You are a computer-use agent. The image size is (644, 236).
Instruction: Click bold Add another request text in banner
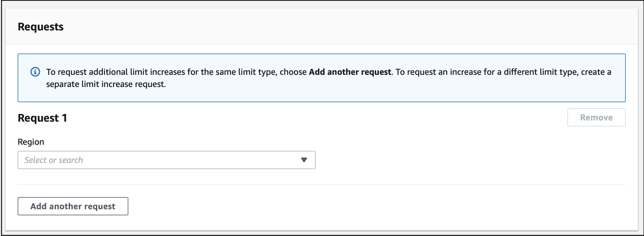point(350,72)
